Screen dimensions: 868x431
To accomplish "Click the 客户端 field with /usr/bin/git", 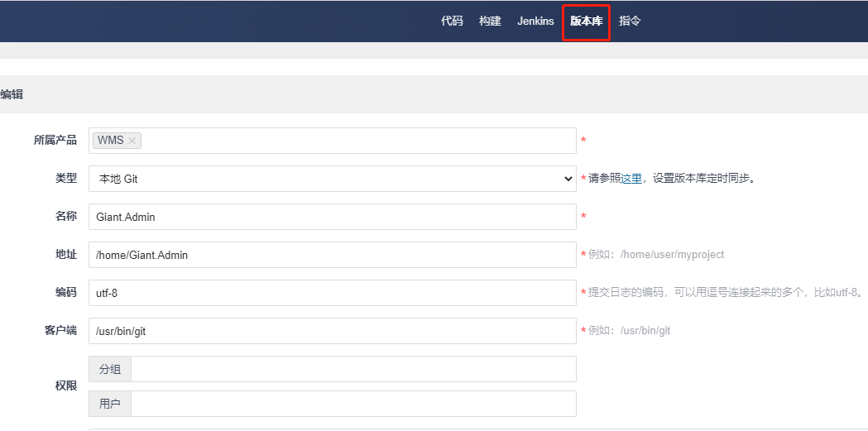I will point(332,331).
